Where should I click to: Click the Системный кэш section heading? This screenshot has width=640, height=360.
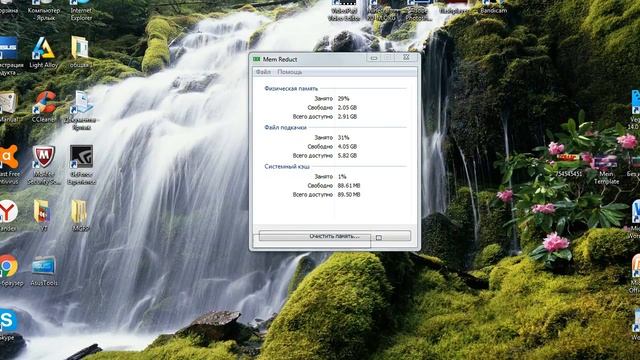287,167
